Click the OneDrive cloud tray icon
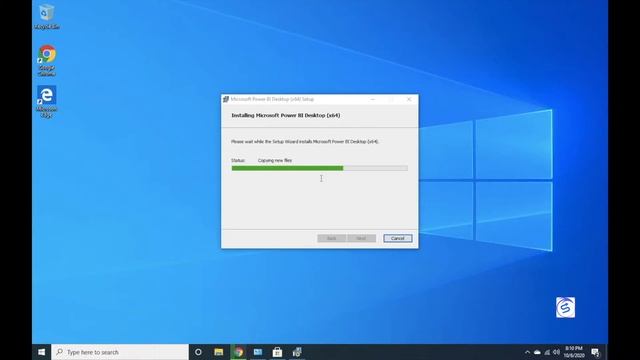This screenshot has width=640, height=360. [537, 352]
